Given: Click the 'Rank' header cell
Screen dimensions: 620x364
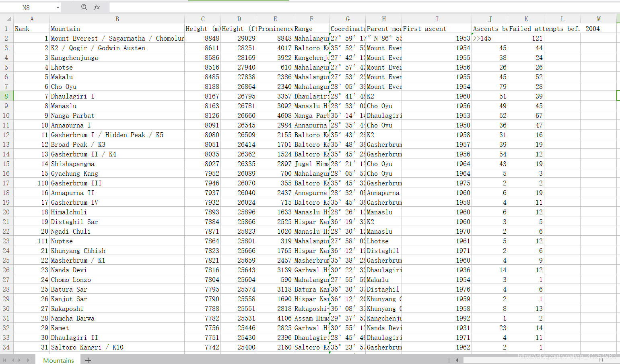Looking at the screenshot, I should click(x=32, y=29).
